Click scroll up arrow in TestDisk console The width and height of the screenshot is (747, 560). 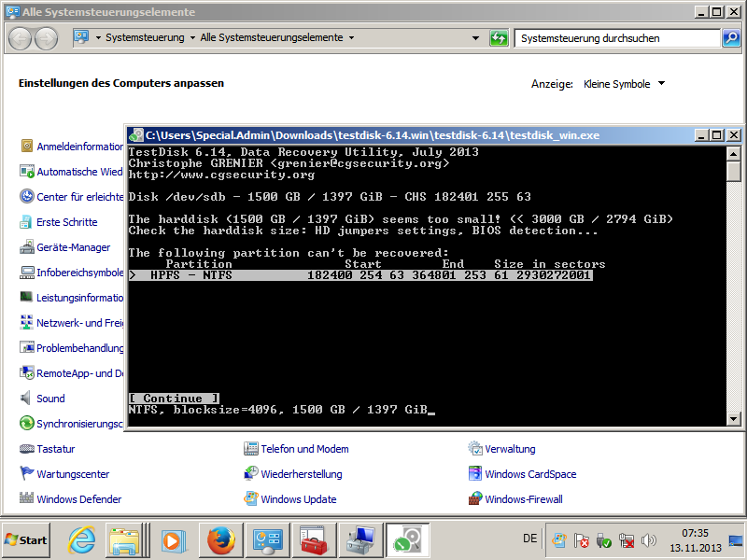(733, 153)
